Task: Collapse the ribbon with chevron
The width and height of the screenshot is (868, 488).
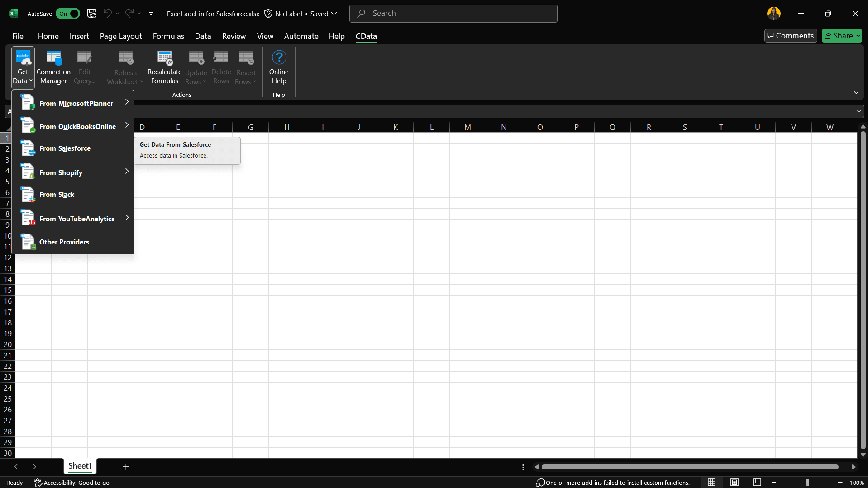Action: coord(856,92)
